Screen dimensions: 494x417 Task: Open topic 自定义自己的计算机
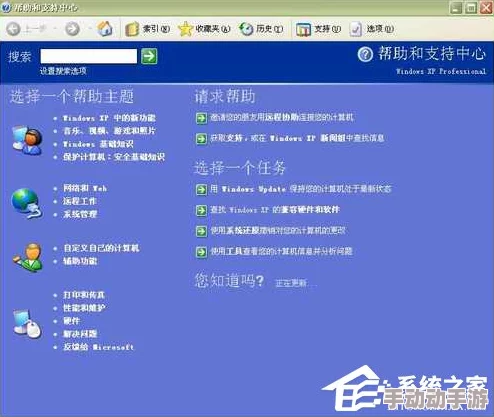point(101,248)
